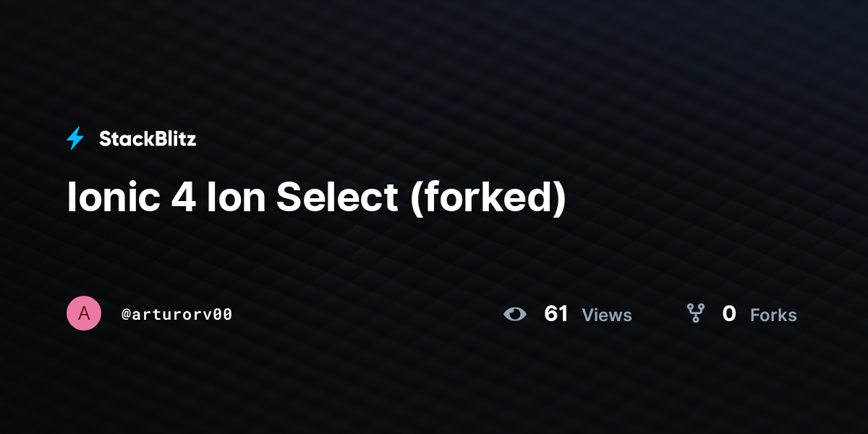This screenshot has width=868, height=434.
Task: Click the letter 'A' inside the avatar
Action: [84, 313]
